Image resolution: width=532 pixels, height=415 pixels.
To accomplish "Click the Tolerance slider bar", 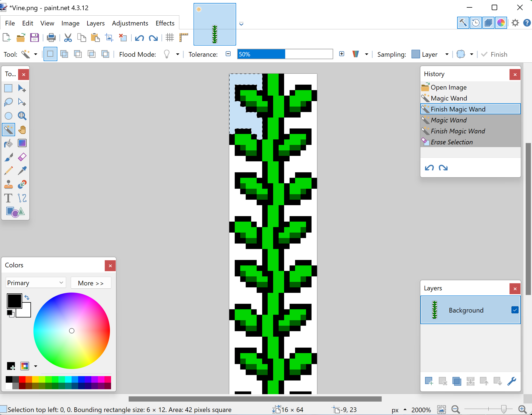I will click(285, 54).
